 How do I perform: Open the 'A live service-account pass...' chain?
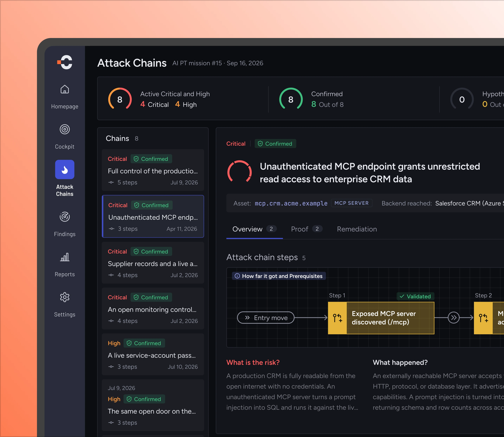tap(153, 354)
